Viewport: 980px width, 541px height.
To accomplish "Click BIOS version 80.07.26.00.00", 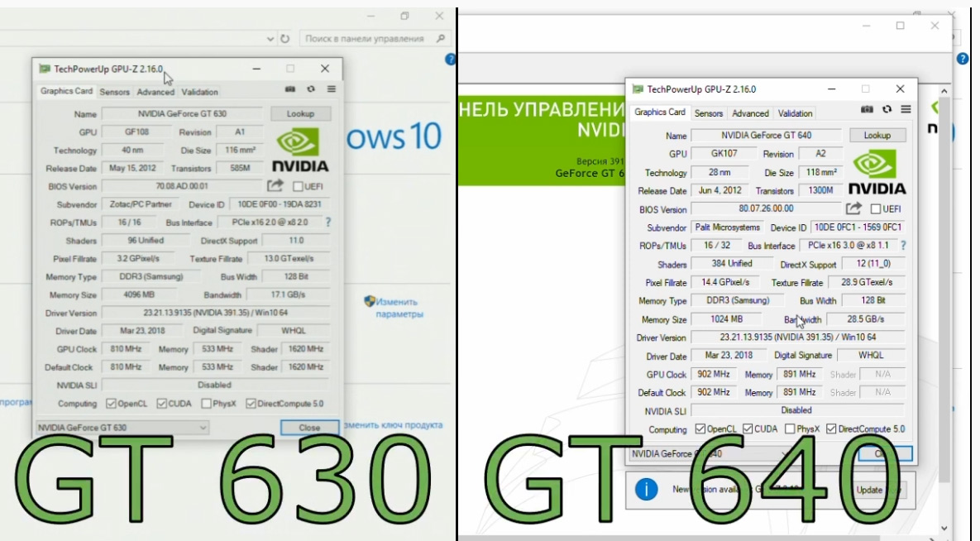I will (x=767, y=209).
